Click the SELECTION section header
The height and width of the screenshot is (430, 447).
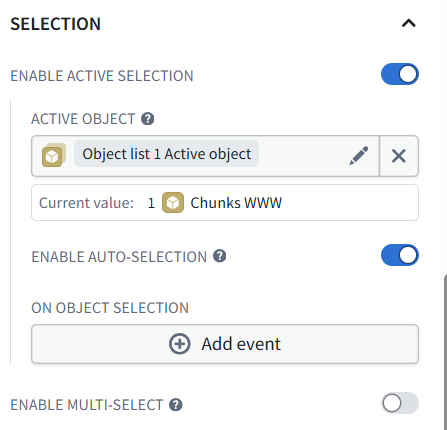point(55,24)
